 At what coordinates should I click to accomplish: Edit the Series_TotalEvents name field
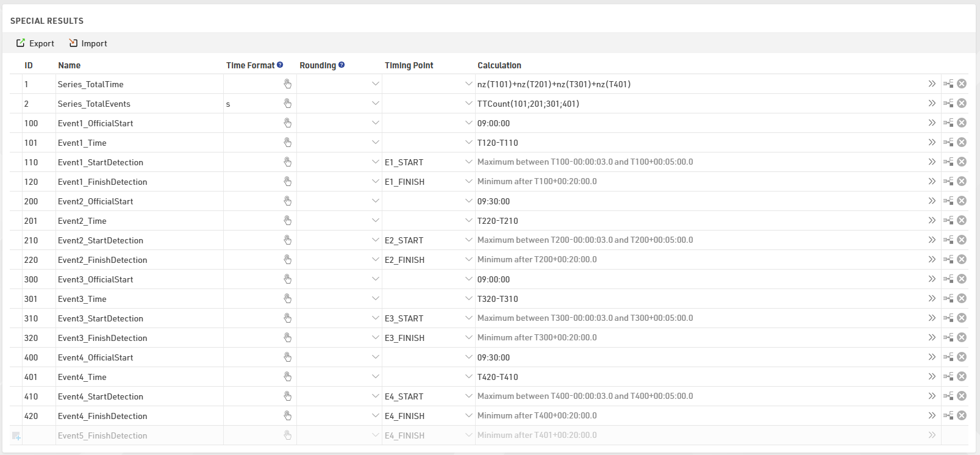pyautogui.click(x=139, y=104)
